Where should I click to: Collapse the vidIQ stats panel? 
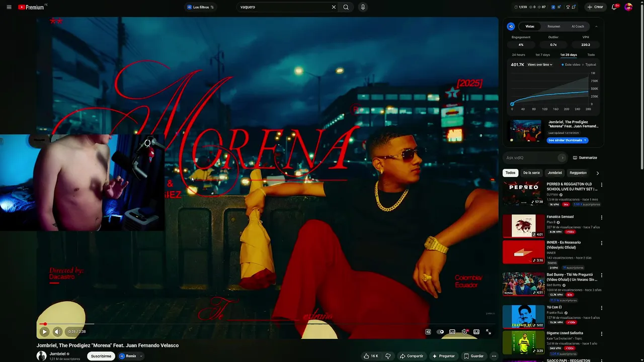[x=596, y=26]
